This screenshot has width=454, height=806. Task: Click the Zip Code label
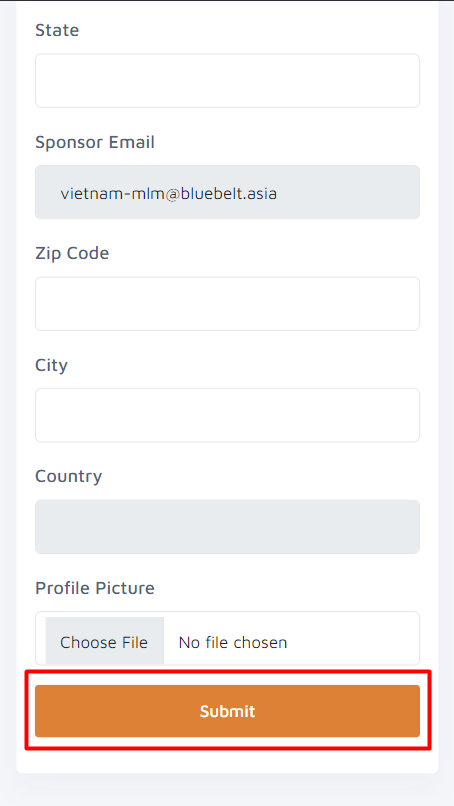point(72,253)
